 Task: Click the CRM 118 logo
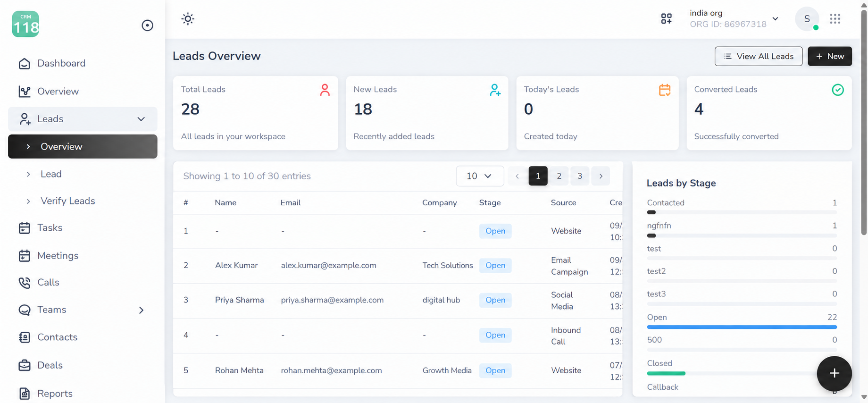(x=25, y=24)
